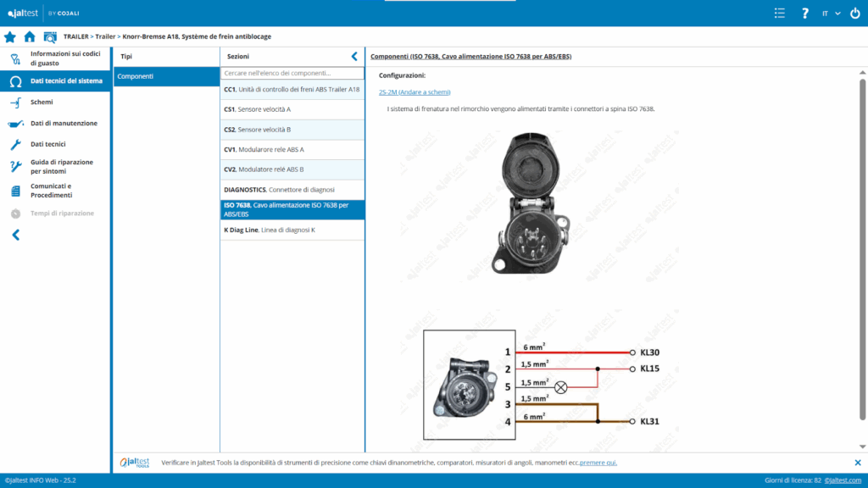Collapse the Sezioni panel with arrow
Viewport: 868px width, 488px height.
(x=354, y=56)
